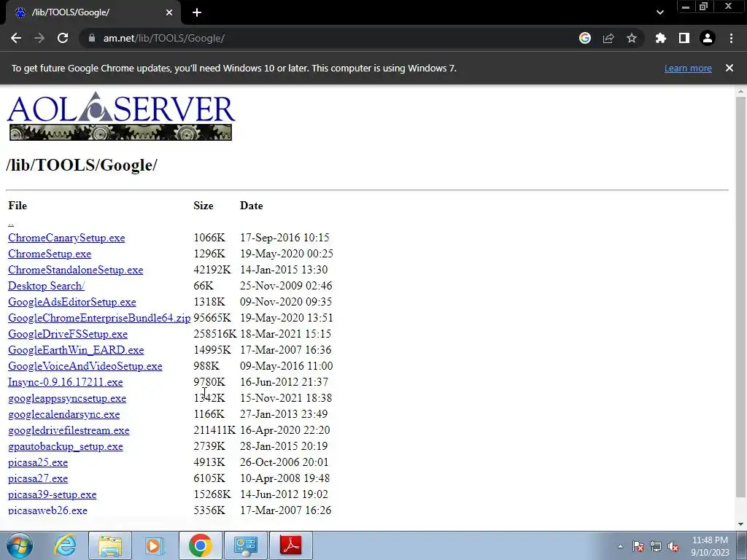Open Adobe Reader from the taskbar

(291, 545)
